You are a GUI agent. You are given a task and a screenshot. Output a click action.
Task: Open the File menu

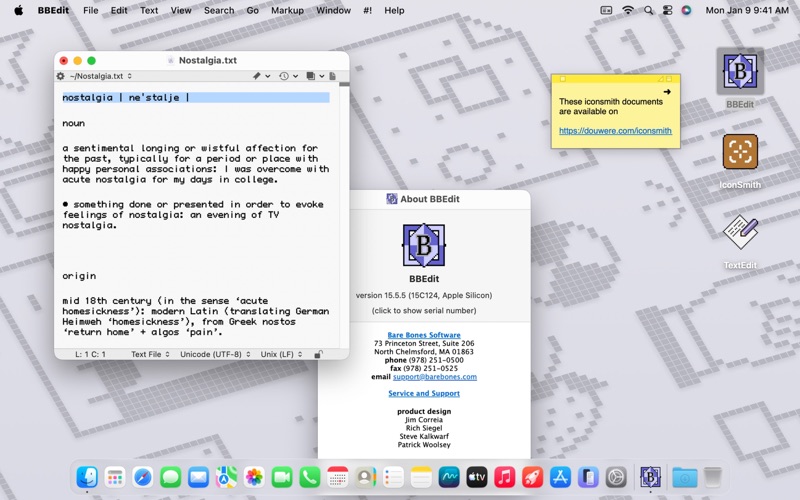(91, 10)
